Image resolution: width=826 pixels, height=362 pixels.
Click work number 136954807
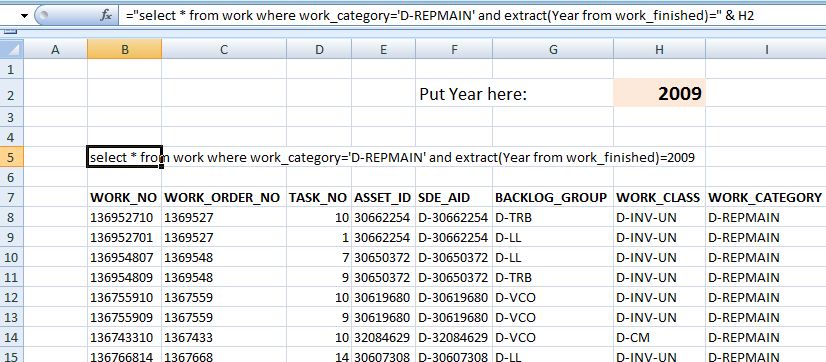click(x=124, y=257)
